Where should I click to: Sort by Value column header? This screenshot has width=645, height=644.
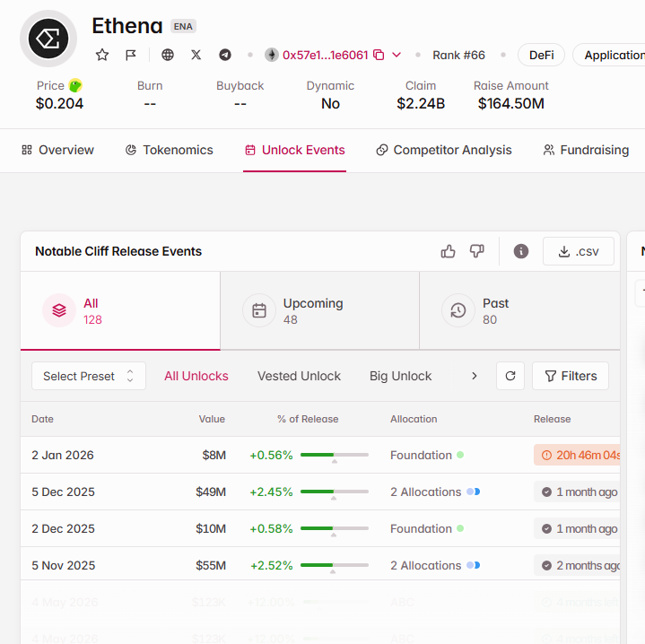click(212, 419)
